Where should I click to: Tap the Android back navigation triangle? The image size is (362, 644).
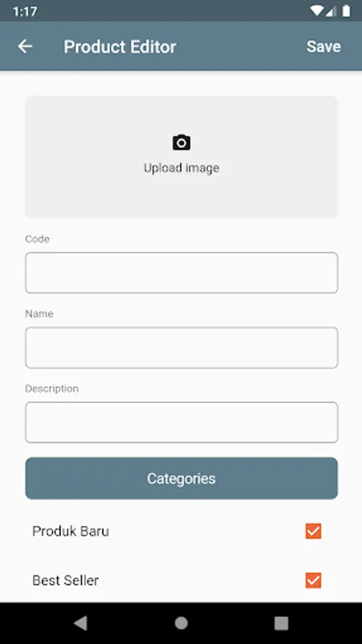(x=81, y=623)
